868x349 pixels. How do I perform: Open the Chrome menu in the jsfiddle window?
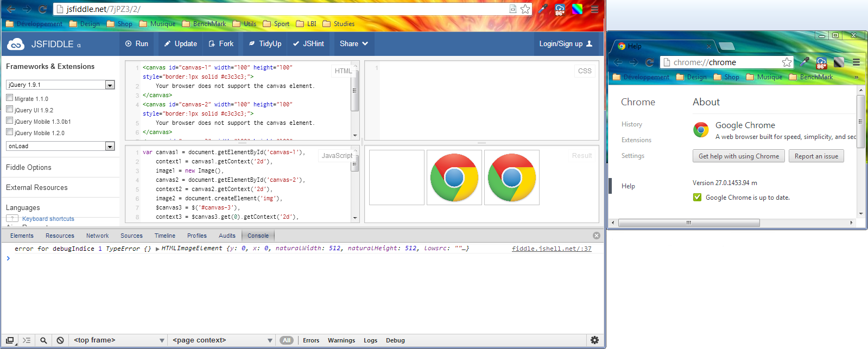click(x=594, y=9)
